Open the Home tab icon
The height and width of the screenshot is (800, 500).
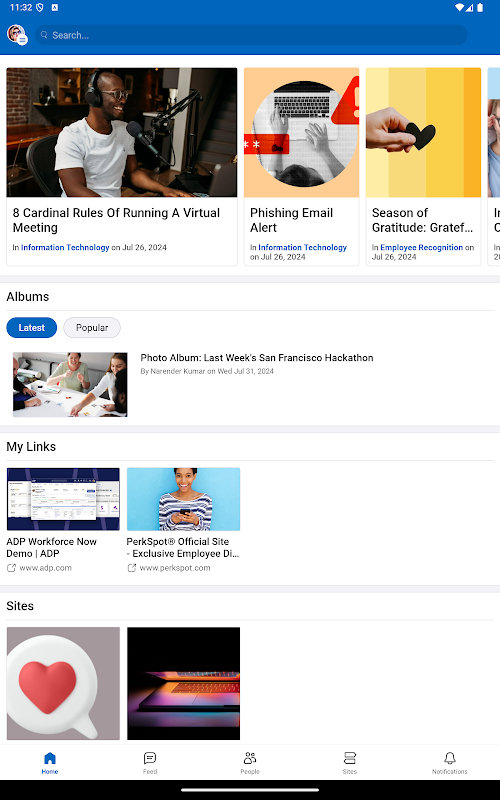pyautogui.click(x=50, y=758)
